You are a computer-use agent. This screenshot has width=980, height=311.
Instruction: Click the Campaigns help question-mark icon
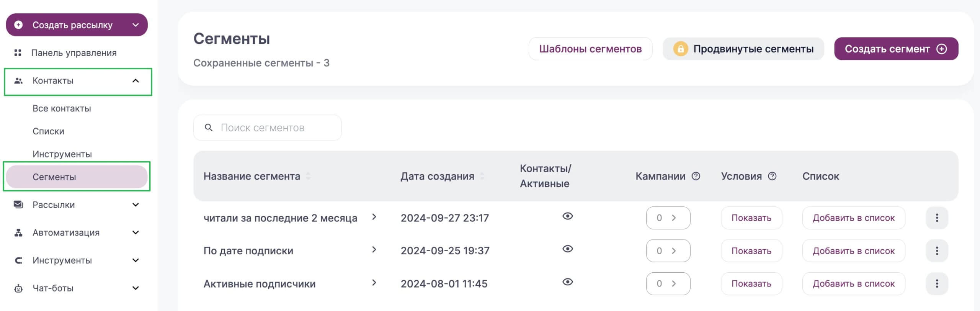696,176
